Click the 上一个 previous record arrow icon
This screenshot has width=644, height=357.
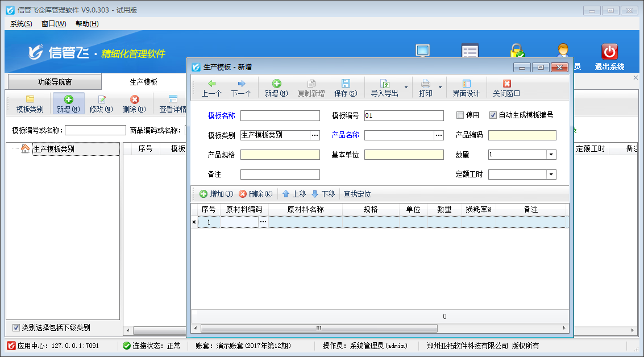211,84
